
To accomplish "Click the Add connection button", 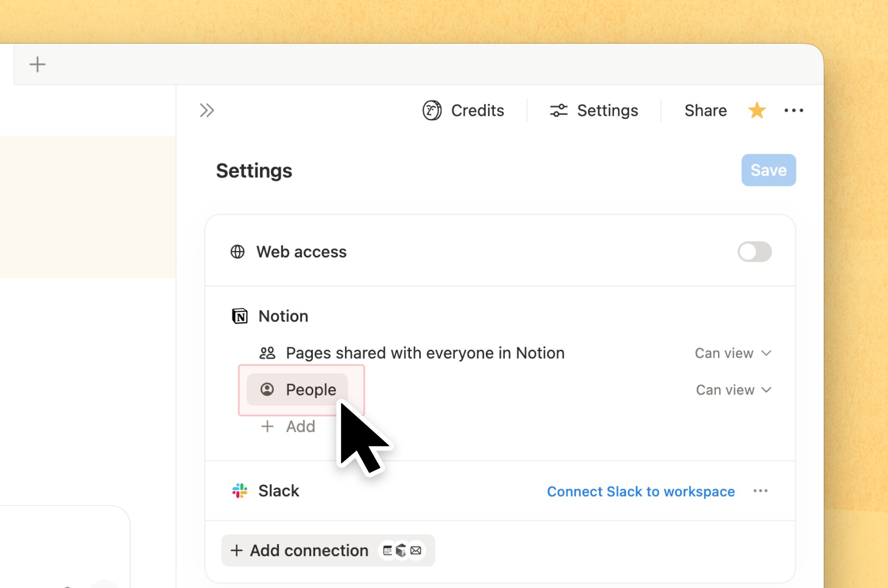I will (328, 551).
